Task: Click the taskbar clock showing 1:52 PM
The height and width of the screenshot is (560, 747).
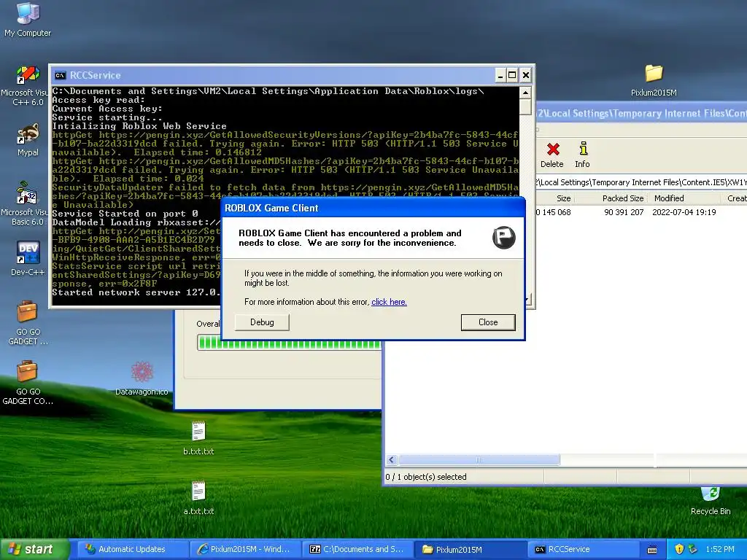Action: tap(720, 549)
